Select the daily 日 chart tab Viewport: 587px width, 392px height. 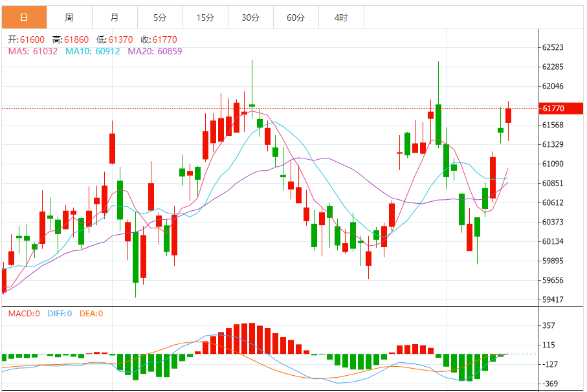tap(25, 17)
